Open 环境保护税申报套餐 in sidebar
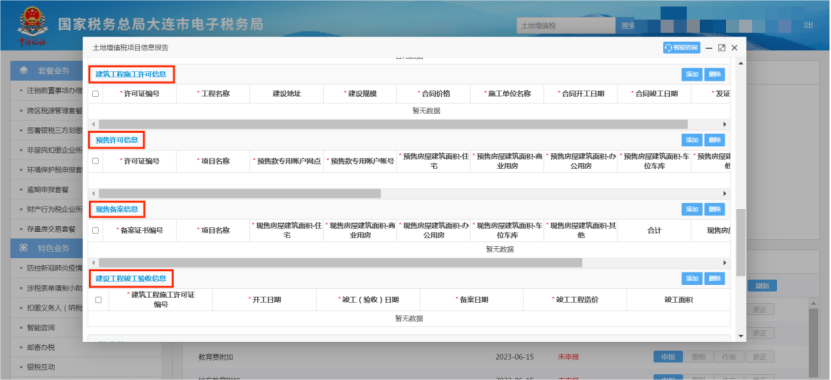The height and width of the screenshot is (380, 831). point(54,170)
